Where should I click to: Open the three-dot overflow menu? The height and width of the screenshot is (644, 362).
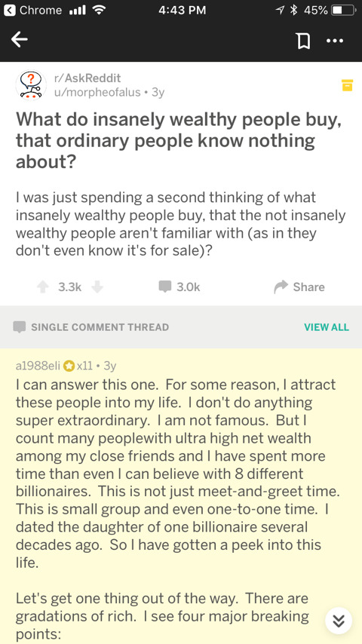[x=336, y=41]
